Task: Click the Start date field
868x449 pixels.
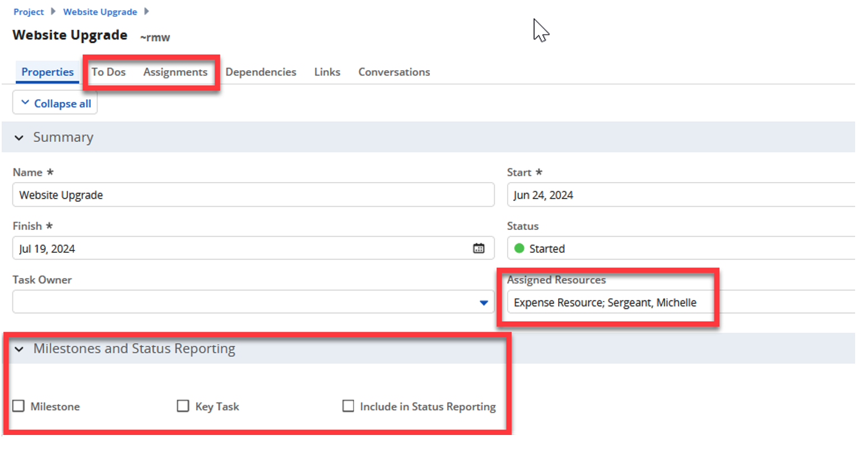Action: [x=681, y=195]
